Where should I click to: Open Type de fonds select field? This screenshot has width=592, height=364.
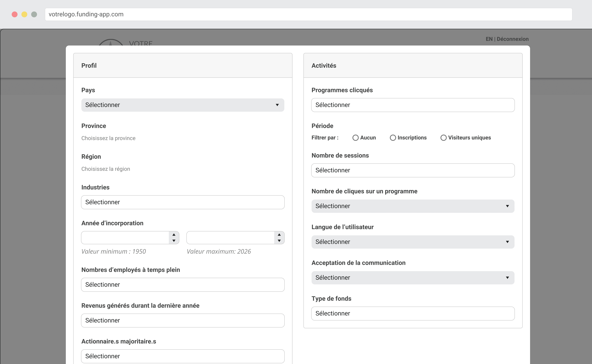[x=413, y=313]
